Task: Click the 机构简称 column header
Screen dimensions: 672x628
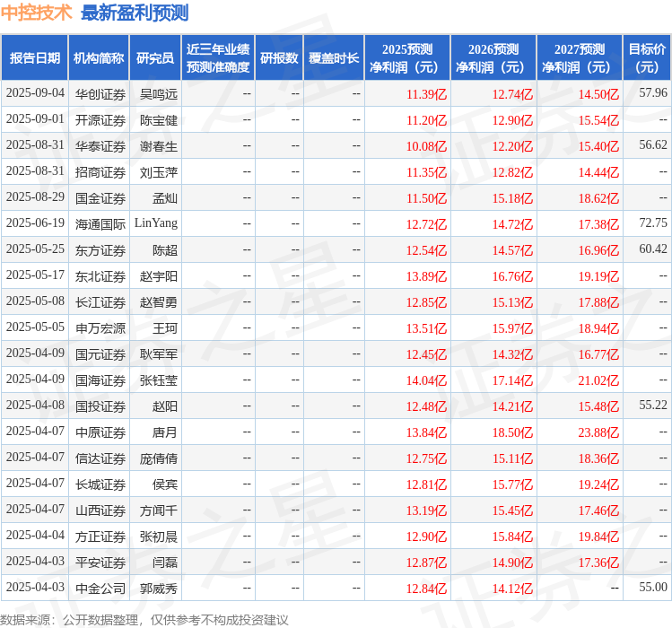Action: [x=99, y=58]
